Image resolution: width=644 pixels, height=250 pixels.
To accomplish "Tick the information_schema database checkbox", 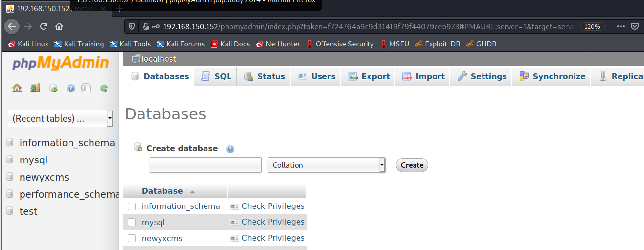I will tap(132, 206).
